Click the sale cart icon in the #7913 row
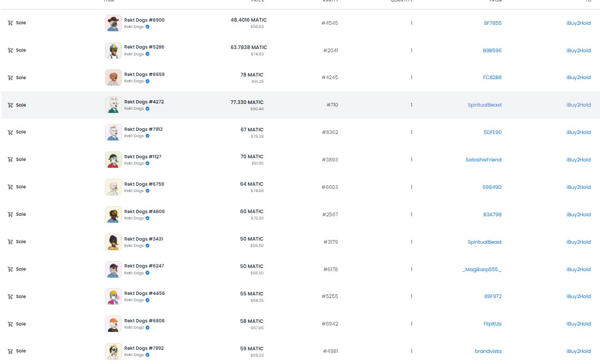Image resolution: width=600 pixels, height=364 pixels. pos(11,132)
